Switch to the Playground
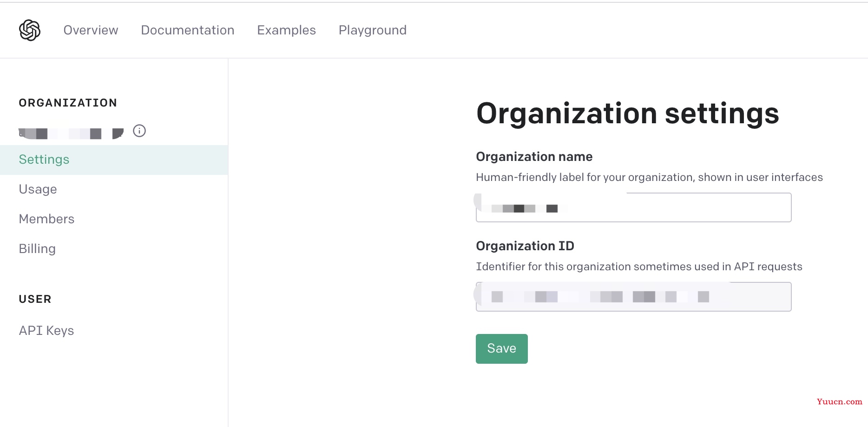This screenshot has height=427, width=868. [x=372, y=30]
